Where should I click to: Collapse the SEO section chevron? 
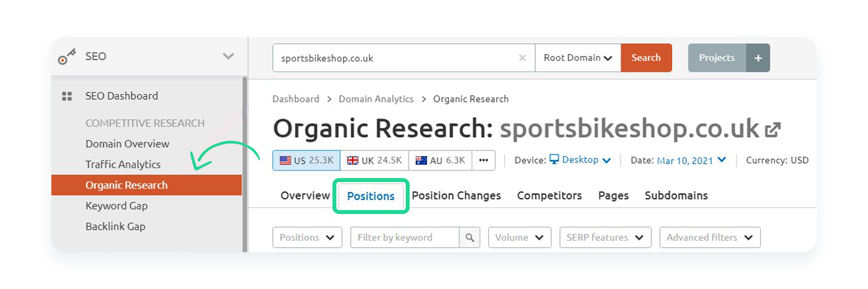coord(228,56)
